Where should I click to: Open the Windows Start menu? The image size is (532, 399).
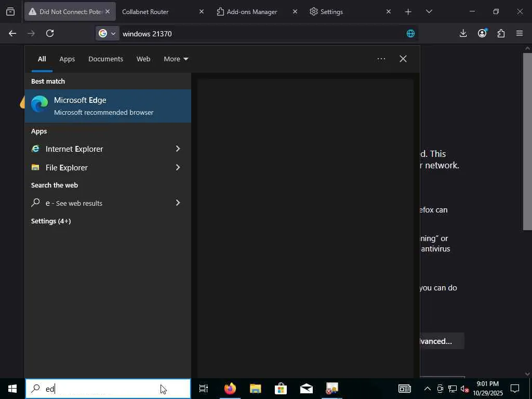[x=12, y=389]
